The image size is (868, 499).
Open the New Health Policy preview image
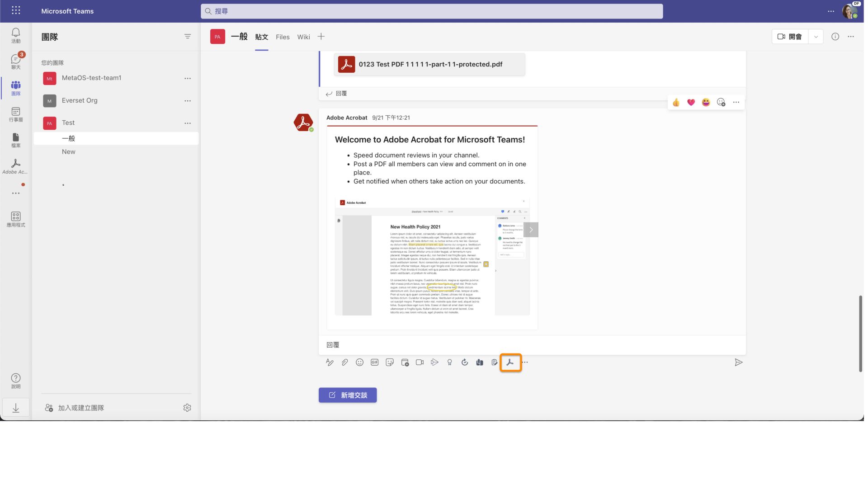pyautogui.click(x=432, y=257)
